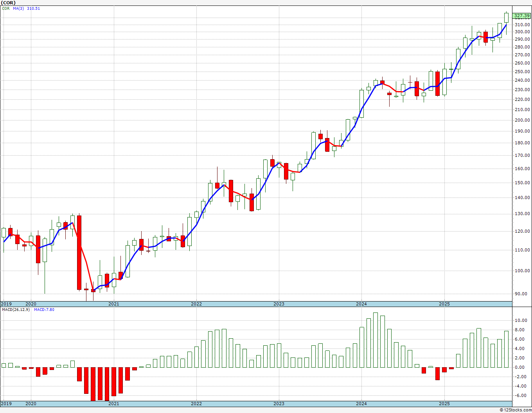Click the tall red mid-2020 crash candle
Image resolution: width=532 pixels, height=413 pixels.
[x=79, y=253]
